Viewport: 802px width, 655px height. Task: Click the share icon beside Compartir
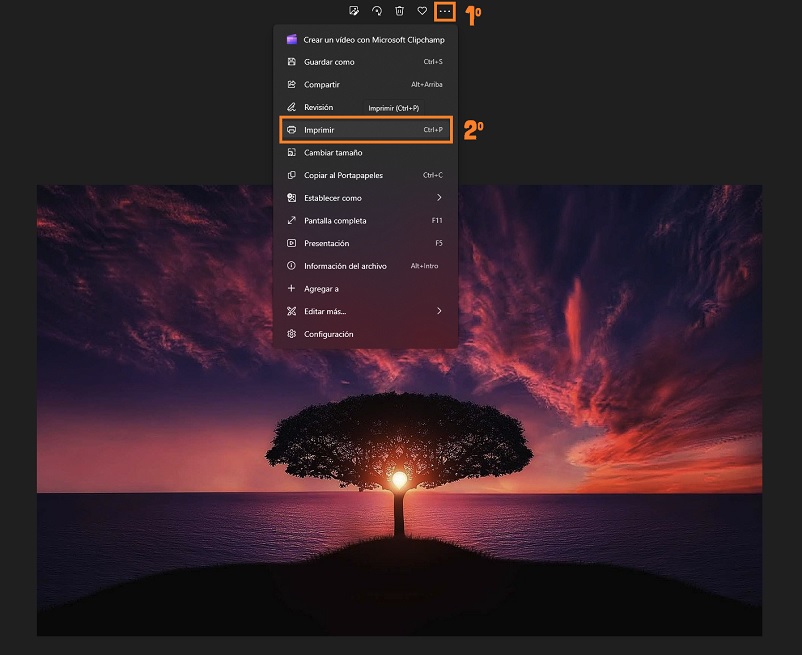coord(291,84)
